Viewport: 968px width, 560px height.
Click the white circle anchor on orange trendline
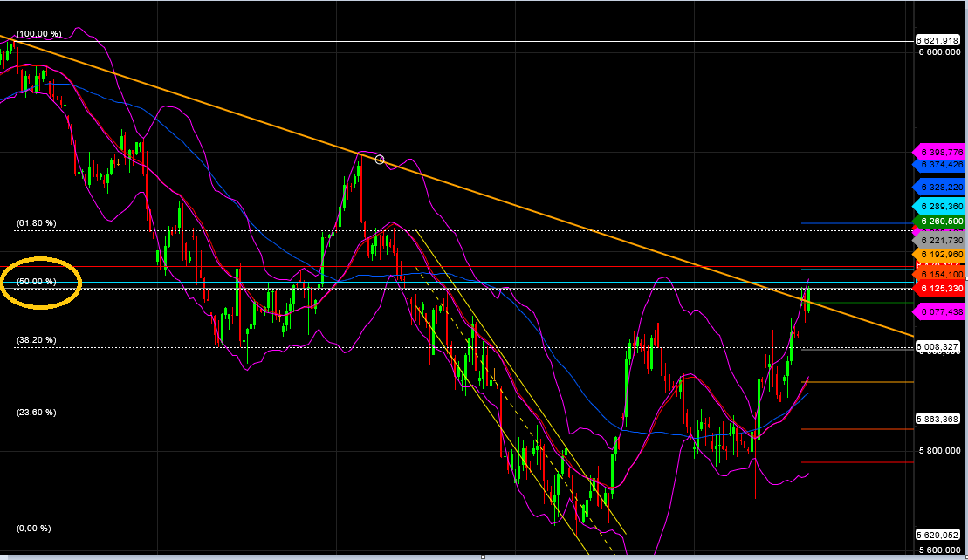pyautogui.click(x=380, y=160)
